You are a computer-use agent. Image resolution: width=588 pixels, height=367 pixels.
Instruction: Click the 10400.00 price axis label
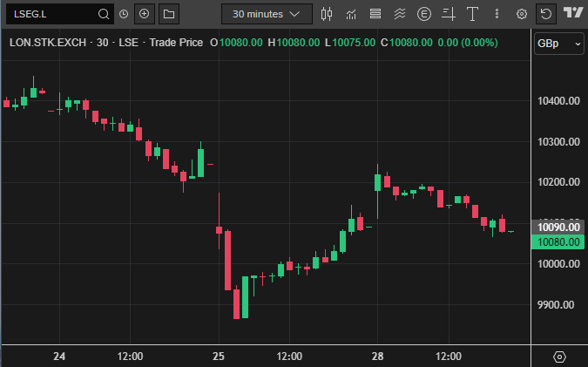(x=558, y=101)
